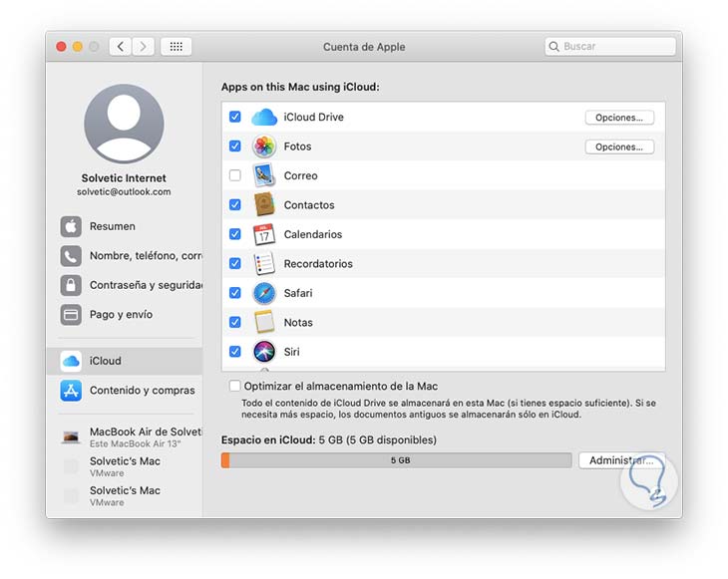The image size is (728, 579).
Task: Click the Apple logo icon beside Resumen
Action: click(x=71, y=226)
